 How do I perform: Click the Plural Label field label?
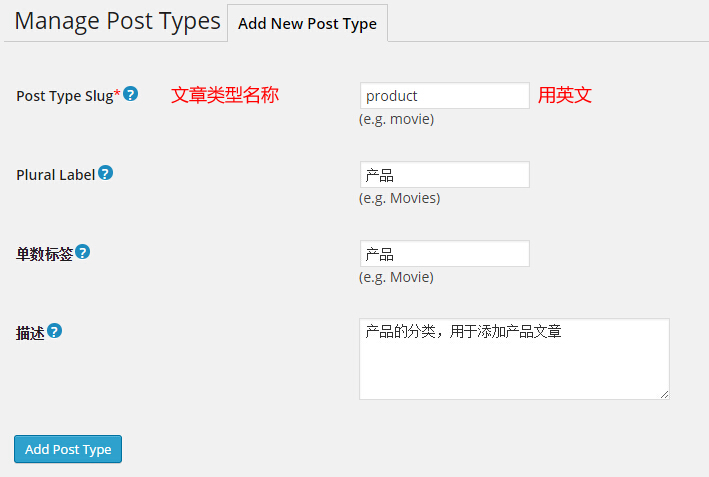[x=55, y=175]
